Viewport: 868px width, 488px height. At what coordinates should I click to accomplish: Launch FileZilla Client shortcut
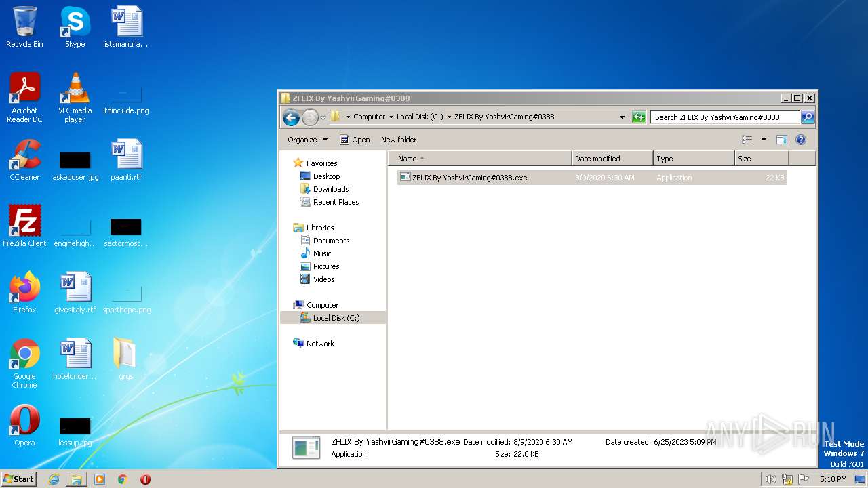pyautogui.click(x=24, y=226)
